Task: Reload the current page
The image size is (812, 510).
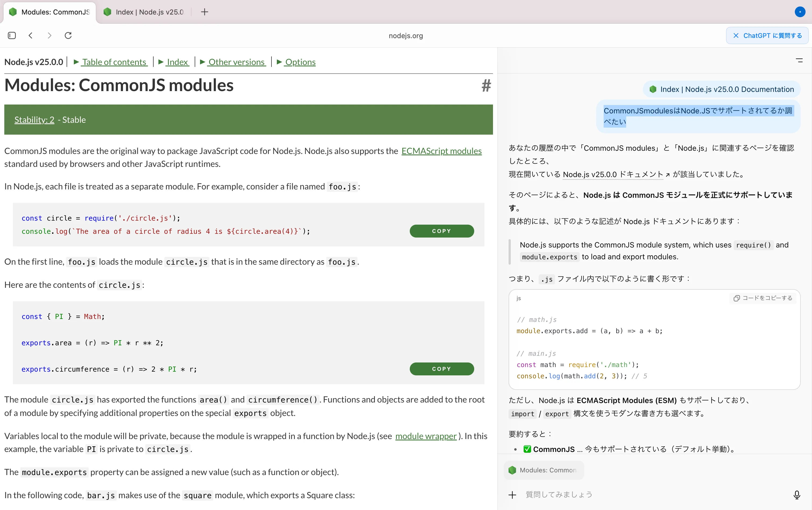Action: 68,35
